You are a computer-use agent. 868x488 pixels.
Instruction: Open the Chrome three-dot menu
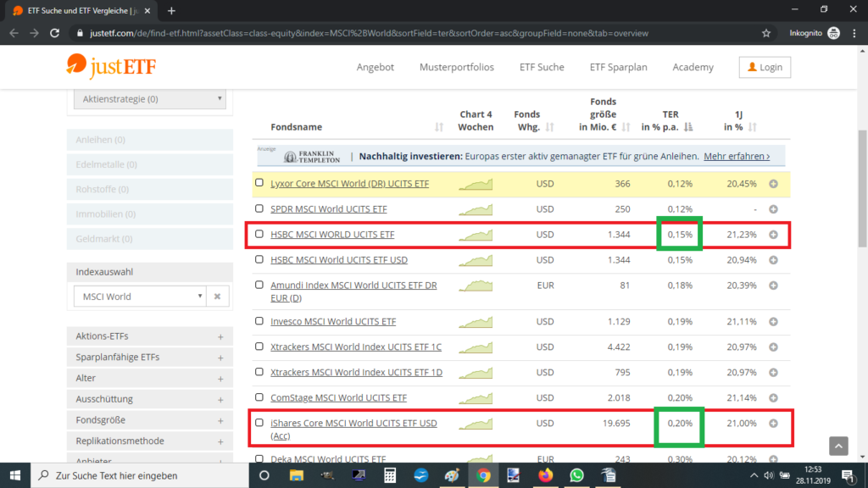854,33
